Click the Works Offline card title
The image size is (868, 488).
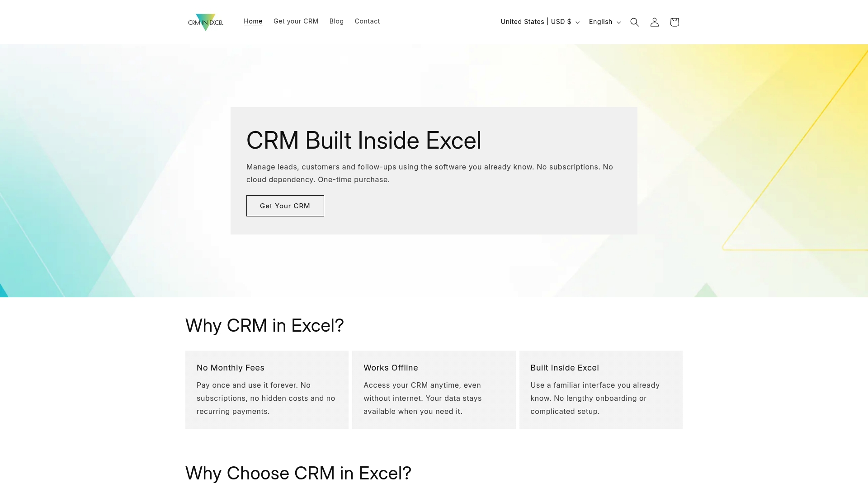click(391, 368)
